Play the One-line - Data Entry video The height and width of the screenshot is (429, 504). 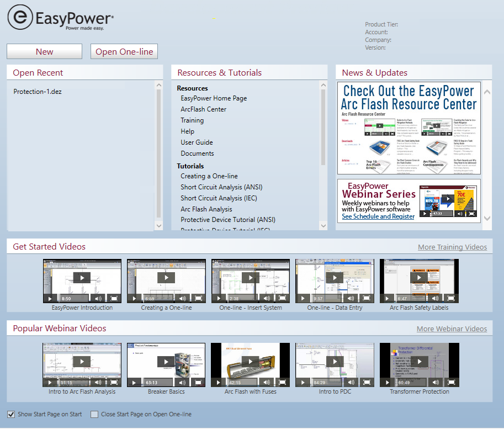pos(335,278)
